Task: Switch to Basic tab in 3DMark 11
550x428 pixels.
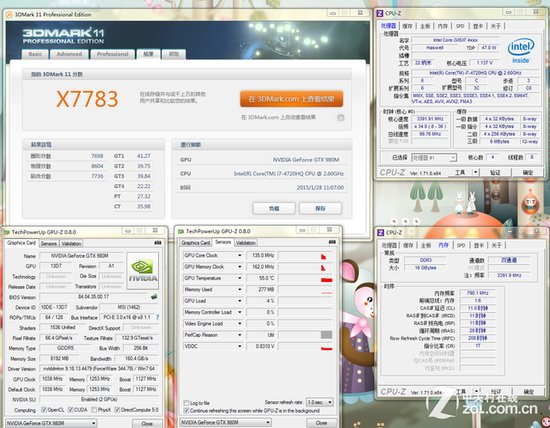Action: (35, 54)
